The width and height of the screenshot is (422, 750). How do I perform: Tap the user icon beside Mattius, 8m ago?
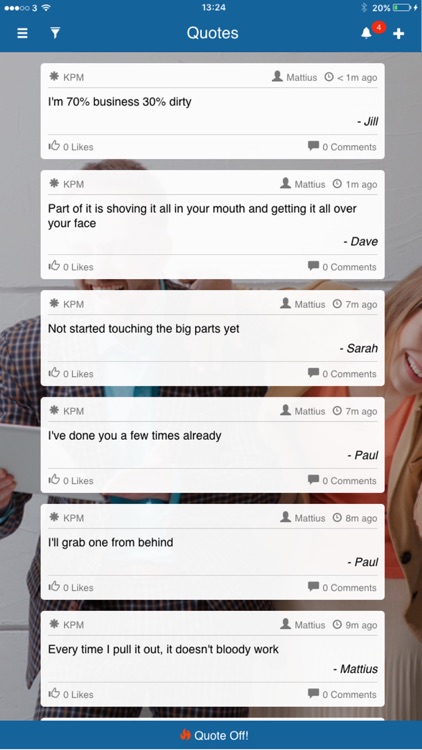tap(286, 517)
